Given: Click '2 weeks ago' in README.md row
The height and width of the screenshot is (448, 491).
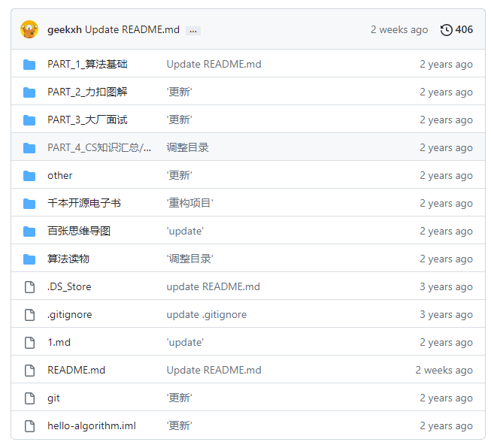Looking at the screenshot, I should click(444, 371).
